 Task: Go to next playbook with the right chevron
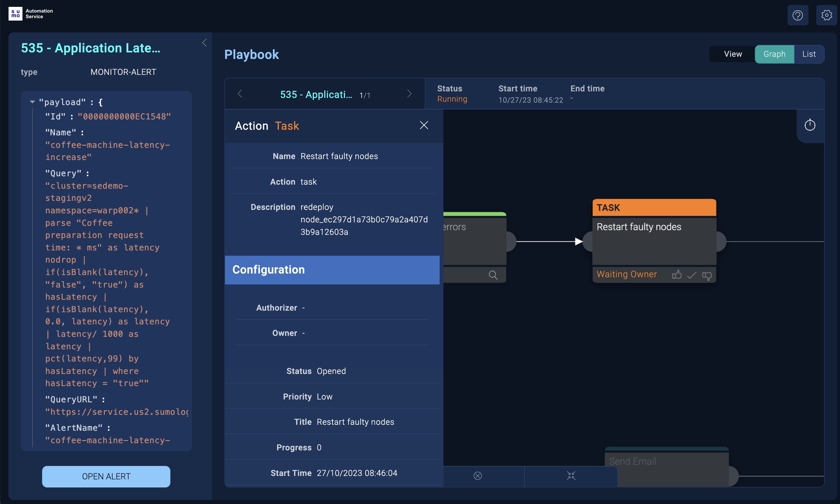click(409, 94)
